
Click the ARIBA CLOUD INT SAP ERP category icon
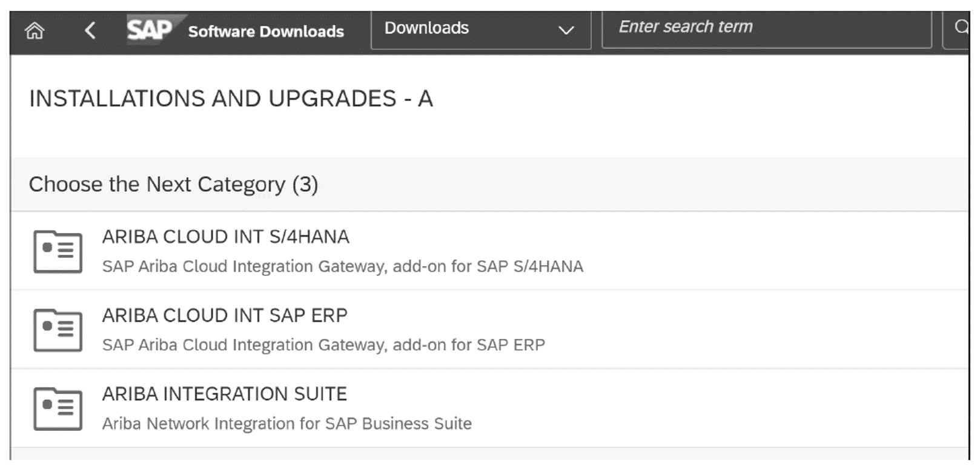click(x=58, y=330)
